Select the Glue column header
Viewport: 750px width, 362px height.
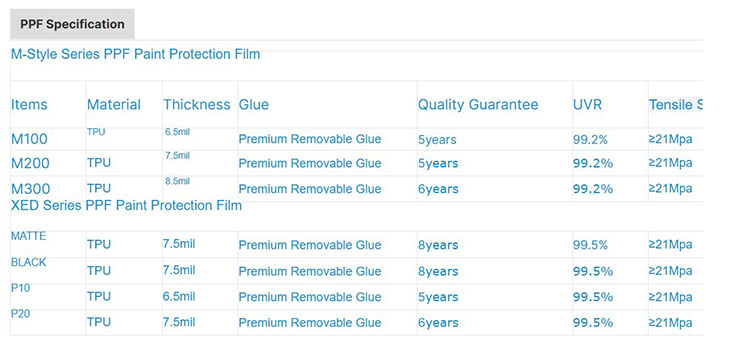tap(254, 105)
